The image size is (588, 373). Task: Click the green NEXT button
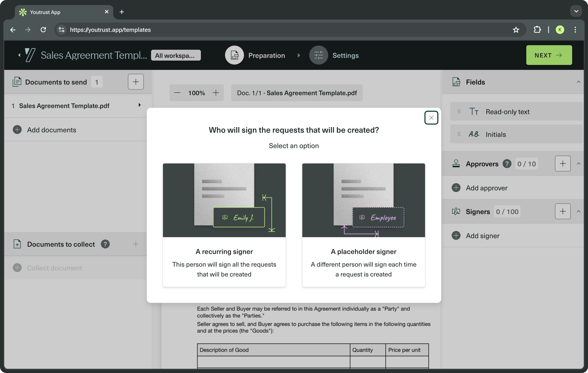(x=549, y=55)
